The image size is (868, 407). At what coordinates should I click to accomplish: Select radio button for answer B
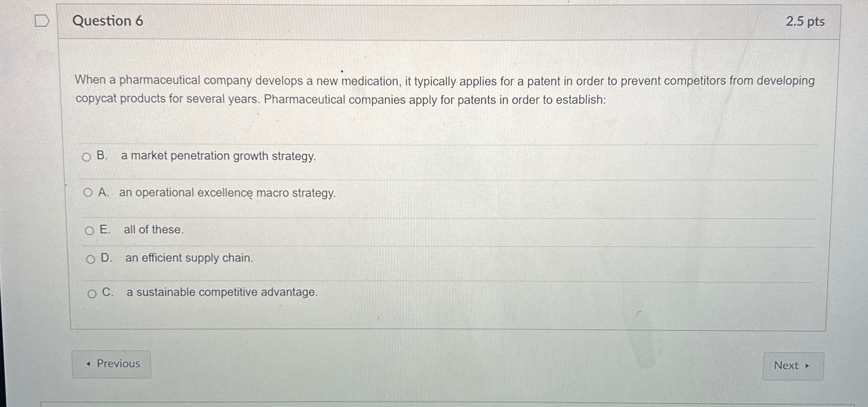(x=87, y=157)
